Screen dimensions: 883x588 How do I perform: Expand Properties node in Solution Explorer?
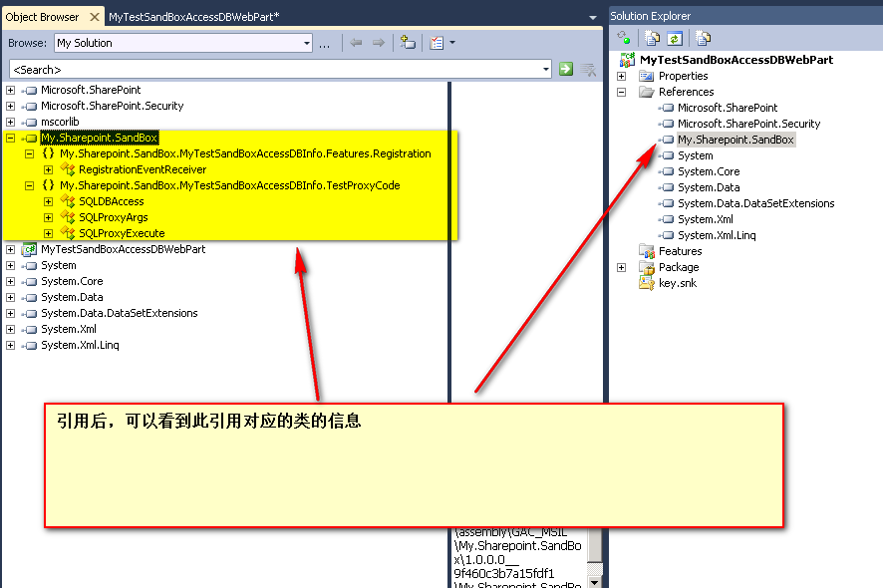(x=621, y=76)
